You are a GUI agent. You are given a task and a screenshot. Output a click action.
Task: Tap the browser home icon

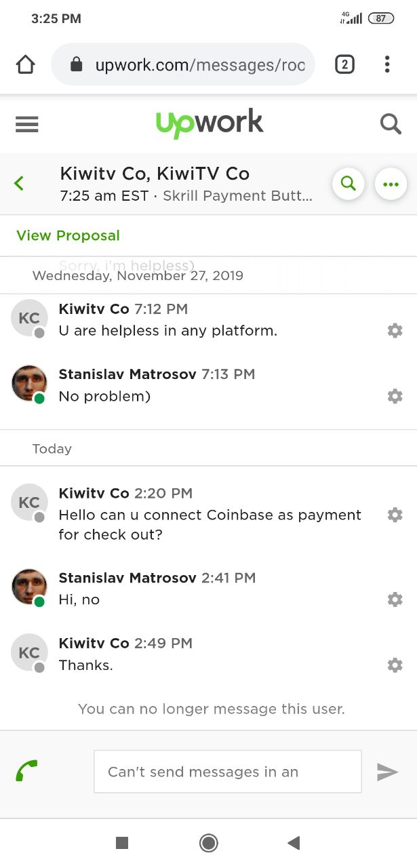tap(25, 64)
